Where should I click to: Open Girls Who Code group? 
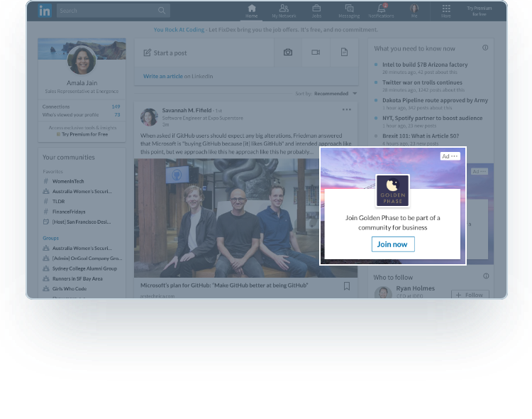click(70, 288)
